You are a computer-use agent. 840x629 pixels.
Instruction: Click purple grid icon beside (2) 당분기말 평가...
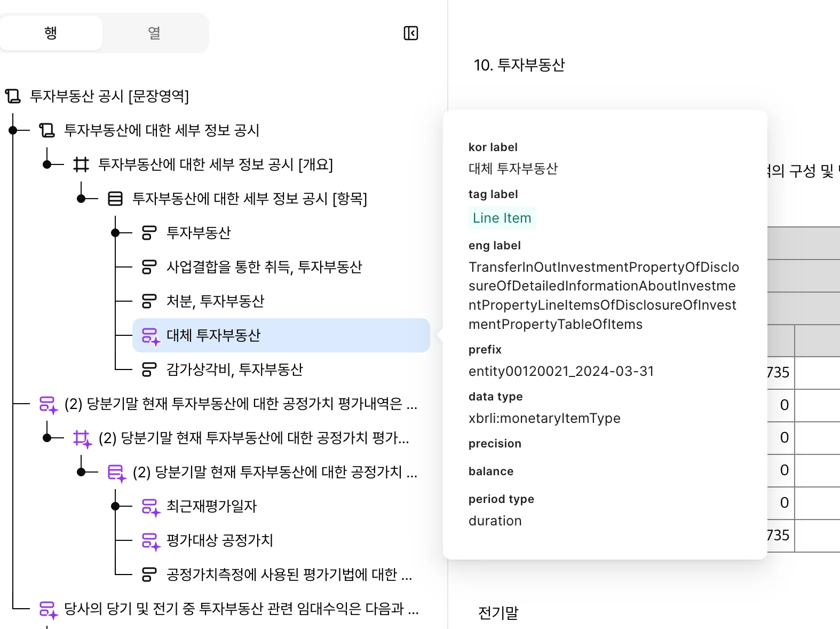(x=82, y=439)
